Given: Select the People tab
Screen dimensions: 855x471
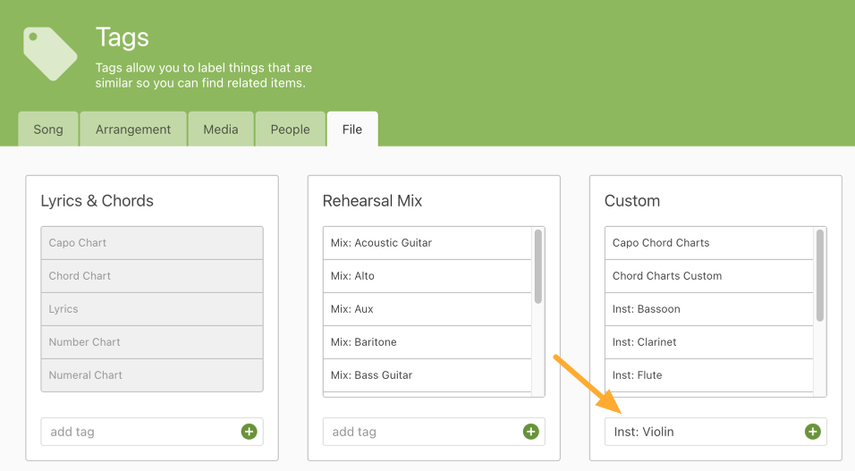Looking at the screenshot, I should (290, 129).
